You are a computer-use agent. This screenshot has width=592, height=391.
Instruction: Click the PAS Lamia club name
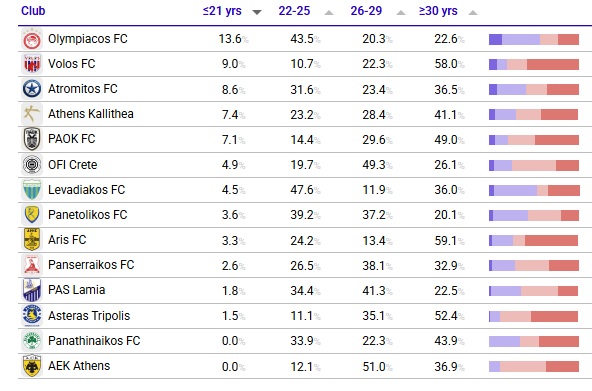point(77,290)
